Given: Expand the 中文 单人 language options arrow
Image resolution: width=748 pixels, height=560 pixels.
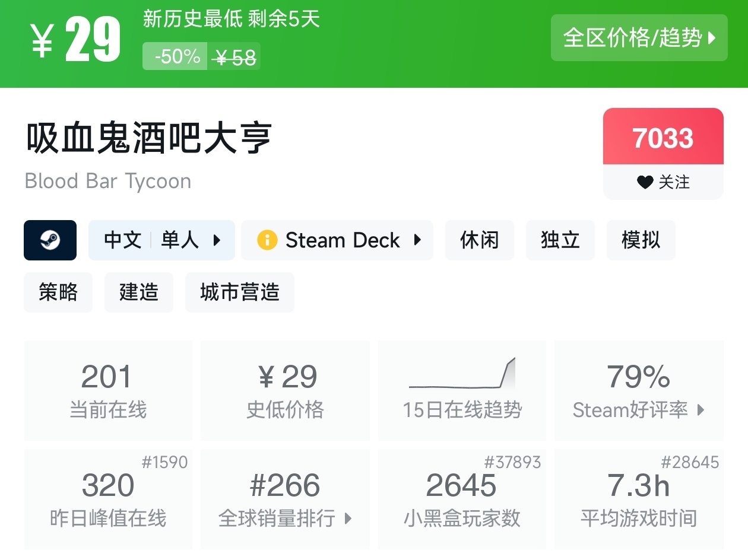Looking at the screenshot, I should point(217,240).
